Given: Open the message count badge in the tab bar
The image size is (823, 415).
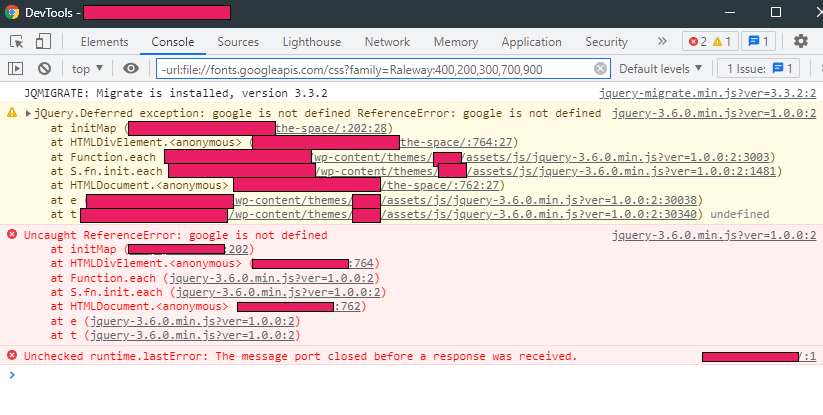Looking at the screenshot, I should pos(758,41).
